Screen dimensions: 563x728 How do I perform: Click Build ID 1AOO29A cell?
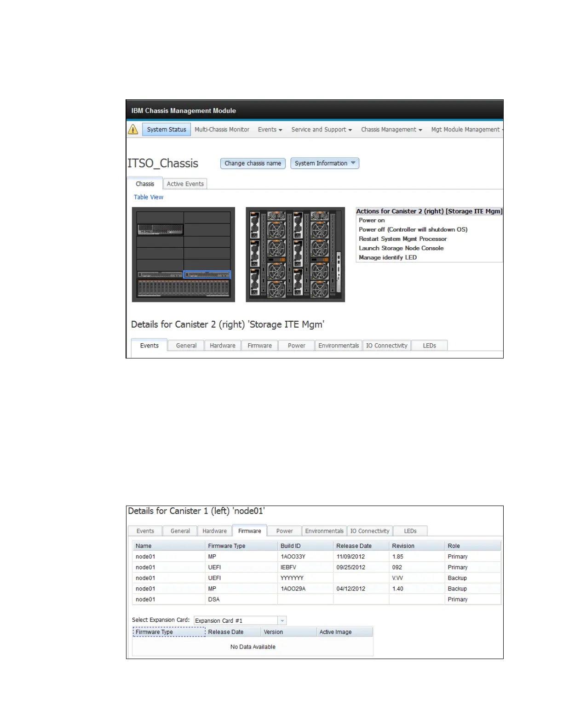(305, 589)
